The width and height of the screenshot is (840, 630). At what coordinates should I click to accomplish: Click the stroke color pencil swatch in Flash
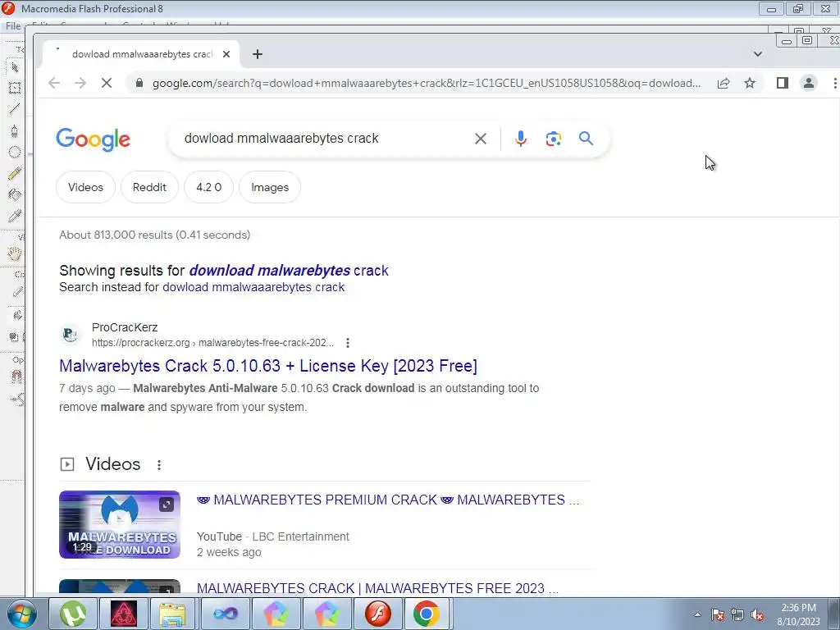click(17, 292)
